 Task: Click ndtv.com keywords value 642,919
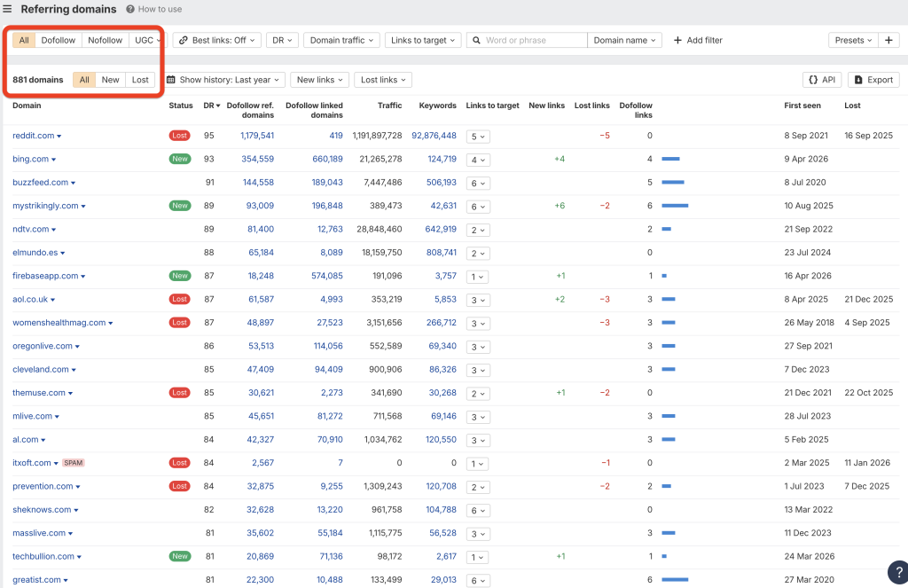click(441, 229)
